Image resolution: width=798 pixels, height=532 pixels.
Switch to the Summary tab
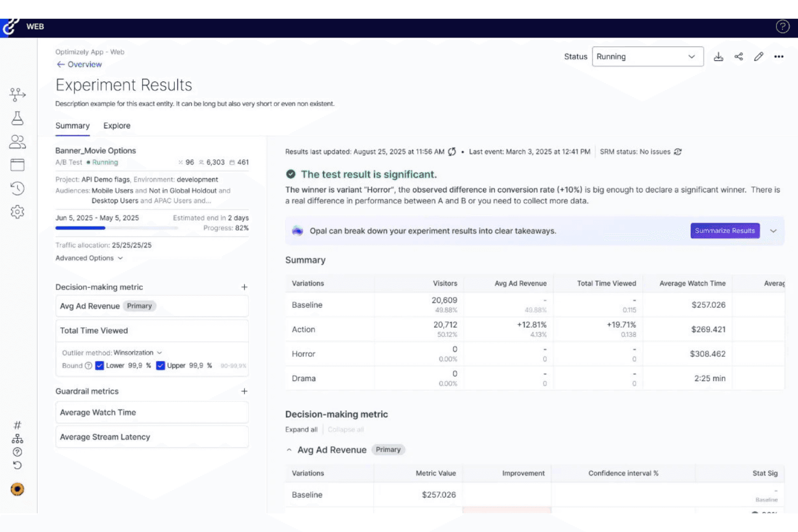click(x=72, y=126)
